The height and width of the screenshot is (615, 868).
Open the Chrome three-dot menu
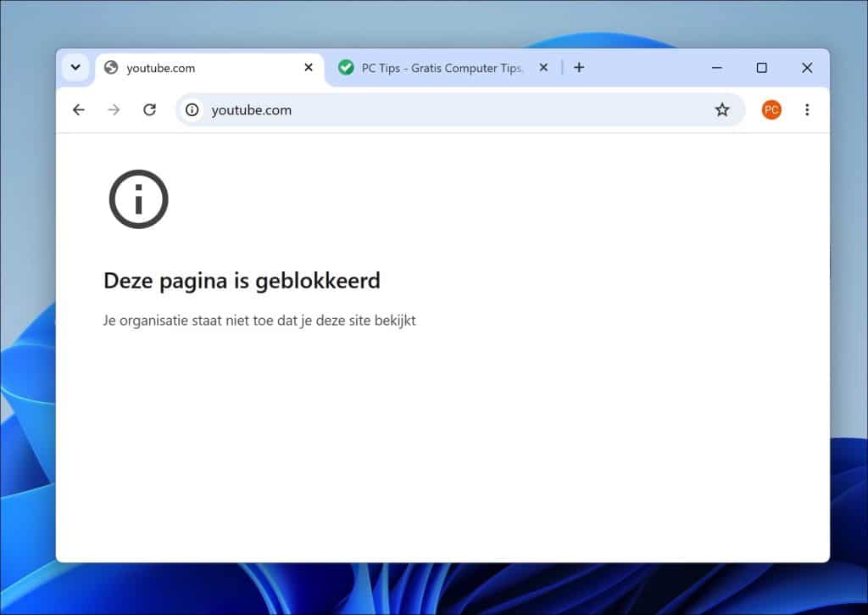point(807,109)
